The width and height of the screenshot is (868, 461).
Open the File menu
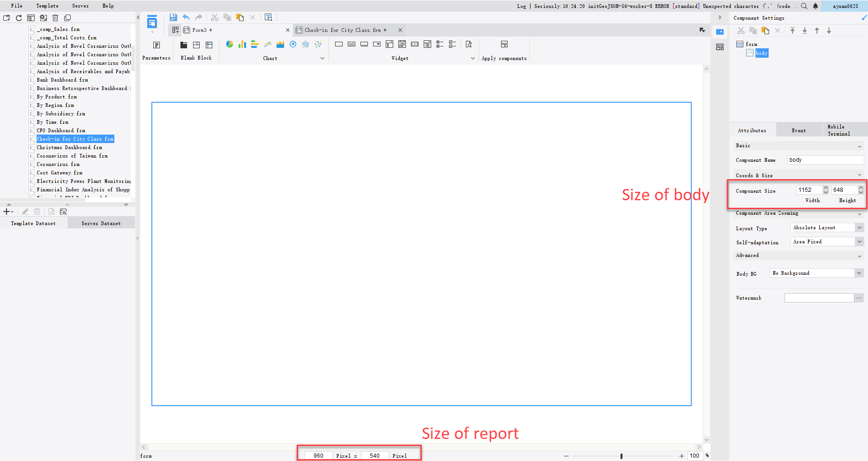(x=17, y=6)
